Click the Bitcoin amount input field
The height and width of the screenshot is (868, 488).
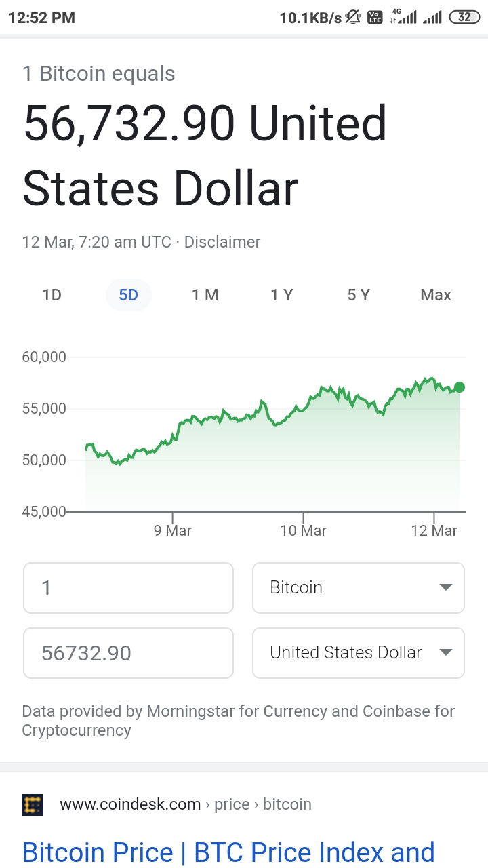click(x=128, y=587)
